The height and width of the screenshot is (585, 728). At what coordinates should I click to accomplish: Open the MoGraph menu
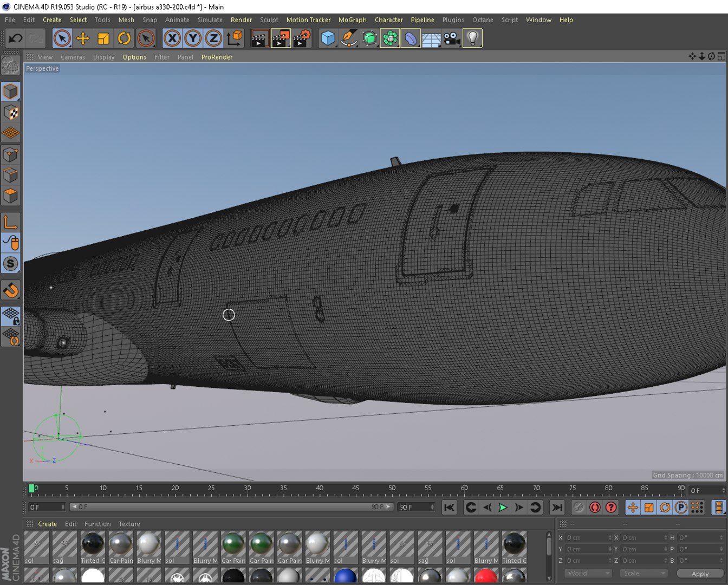click(352, 19)
